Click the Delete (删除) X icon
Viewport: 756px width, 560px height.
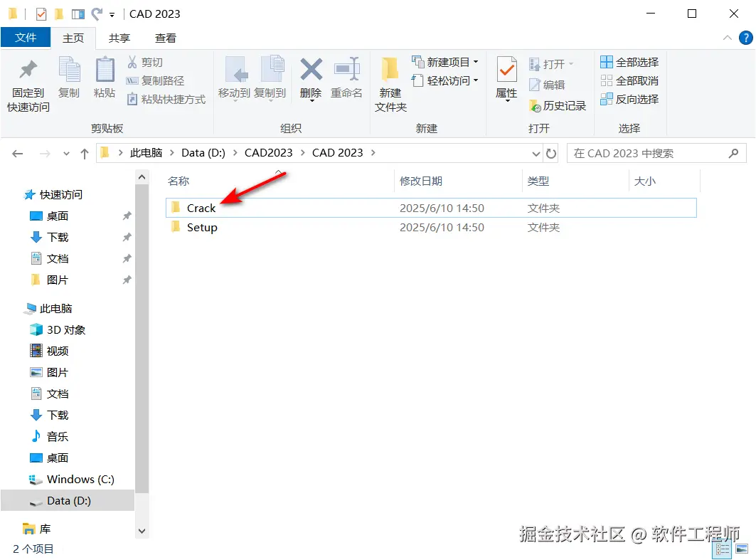(x=311, y=69)
